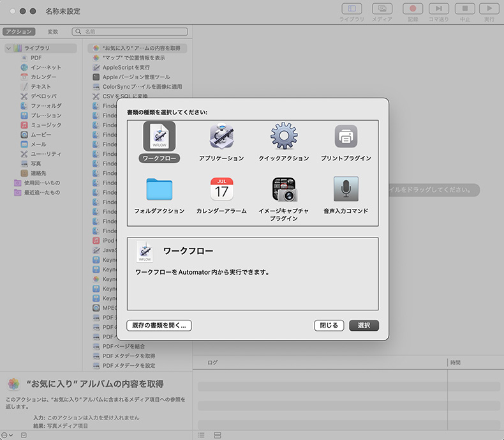The width and height of the screenshot is (504, 440).
Task: Select "お気に入り"ア…ムの内容を取得 action
Action: click(x=137, y=49)
